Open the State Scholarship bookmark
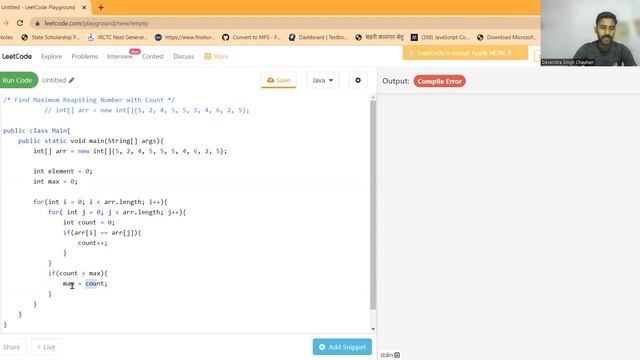The image size is (640, 360). pos(51,37)
